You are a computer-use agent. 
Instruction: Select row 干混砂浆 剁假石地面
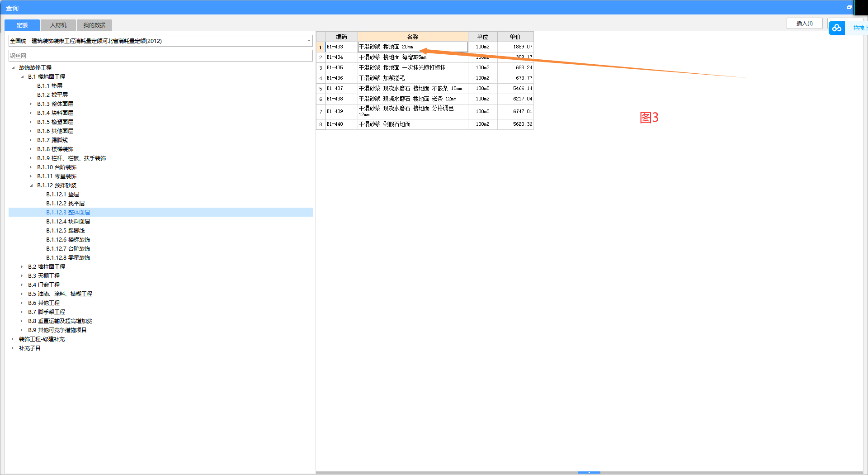pyautogui.click(x=413, y=124)
